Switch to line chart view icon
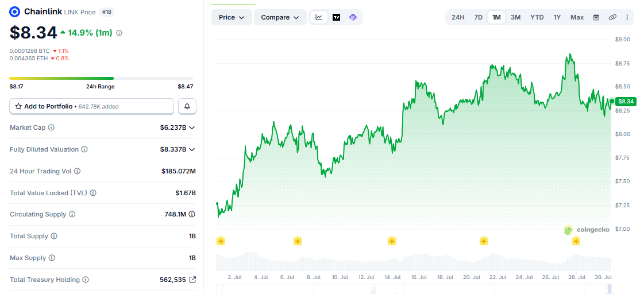644x294 pixels. (319, 17)
